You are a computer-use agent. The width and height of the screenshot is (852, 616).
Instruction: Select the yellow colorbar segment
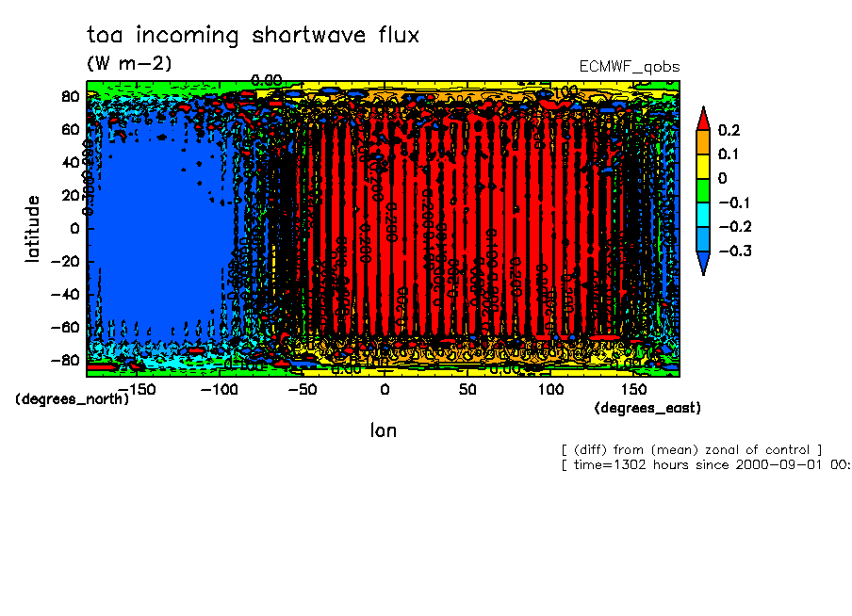click(x=703, y=166)
